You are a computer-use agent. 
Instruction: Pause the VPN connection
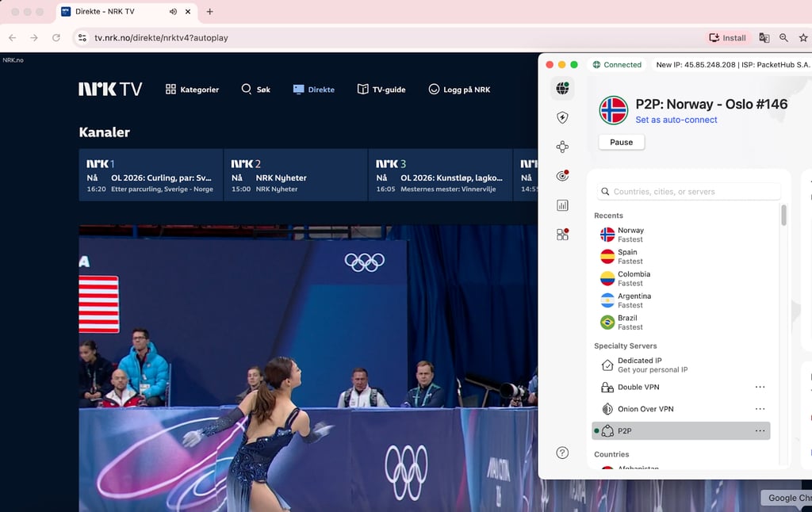pyautogui.click(x=622, y=142)
